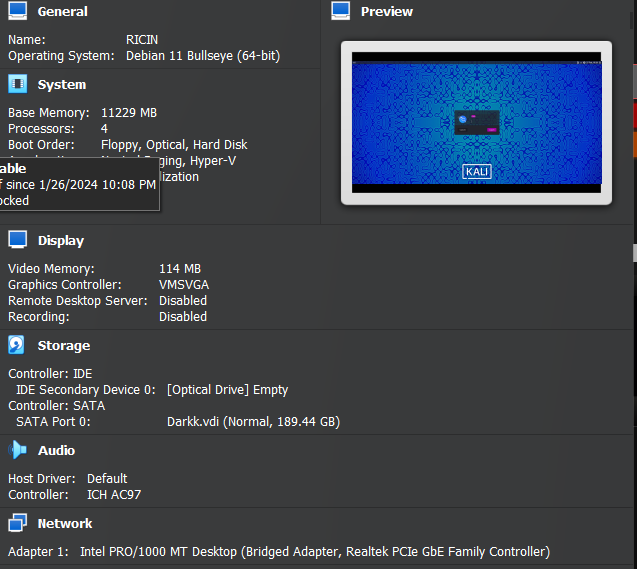Click the Processors value 4
Image resolution: width=637 pixels, height=569 pixels.
(104, 129)
